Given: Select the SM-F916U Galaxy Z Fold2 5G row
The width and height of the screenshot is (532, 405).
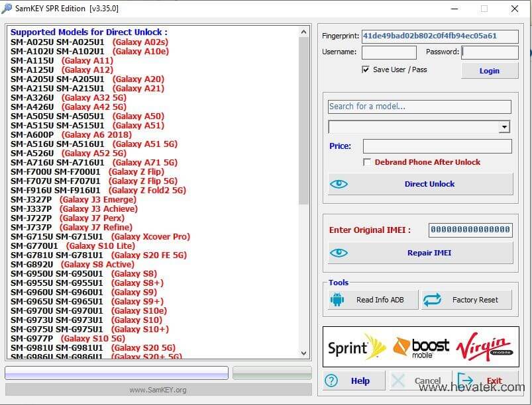Looking at the screenshot, I should pyautogui.click(x=99, y=190).
